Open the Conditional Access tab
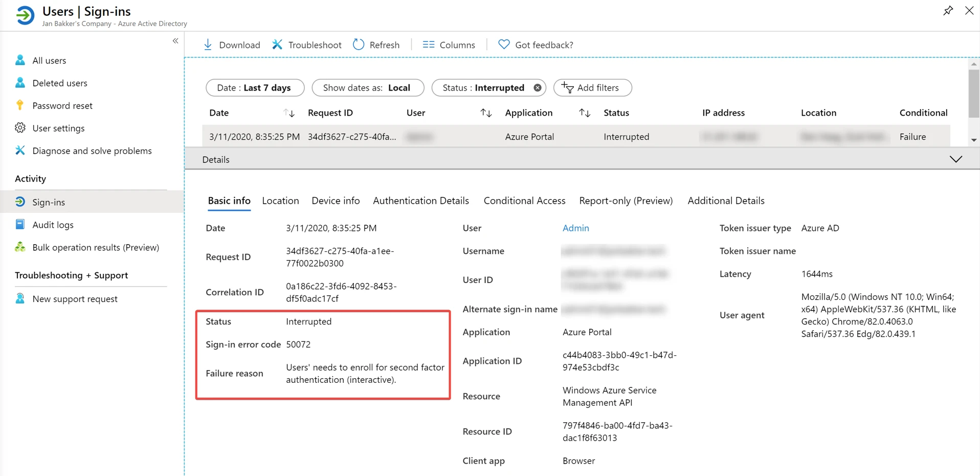Viewport: 980px width, 476px height. point(524,201)
